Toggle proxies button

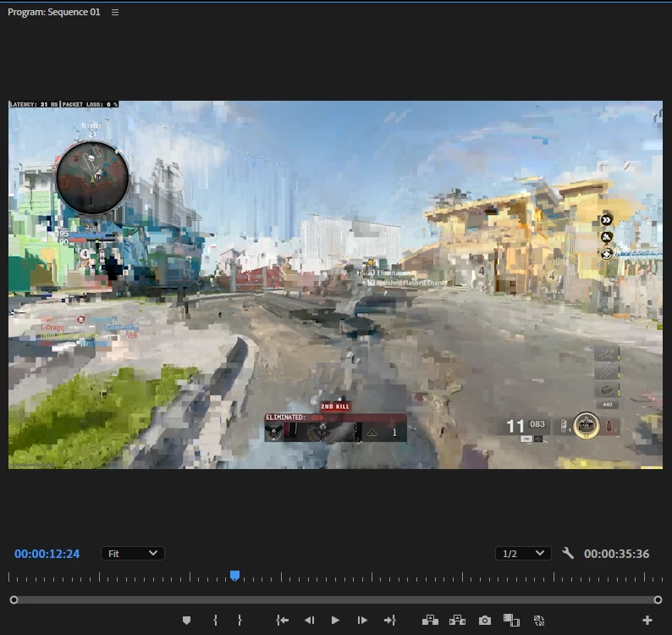tap(539, 620)
